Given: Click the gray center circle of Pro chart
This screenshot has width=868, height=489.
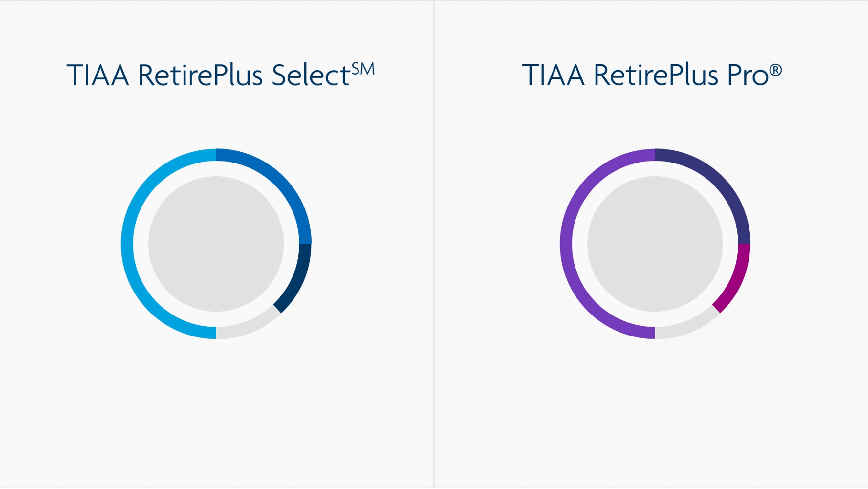Looking at the screenshot, I should coord(655,244).
